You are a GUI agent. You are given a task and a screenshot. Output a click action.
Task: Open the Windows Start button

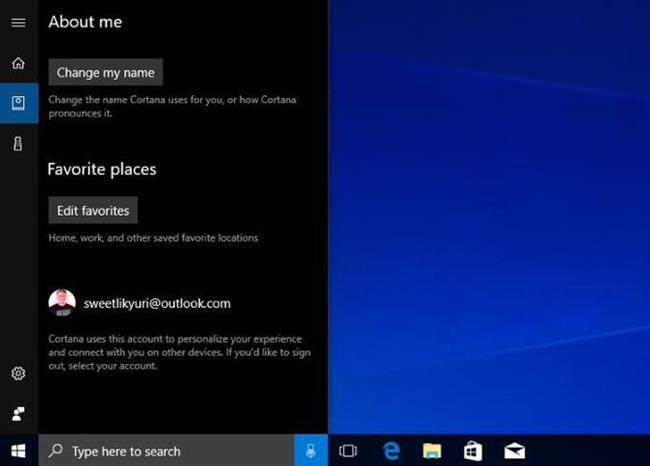pos(19,451)
